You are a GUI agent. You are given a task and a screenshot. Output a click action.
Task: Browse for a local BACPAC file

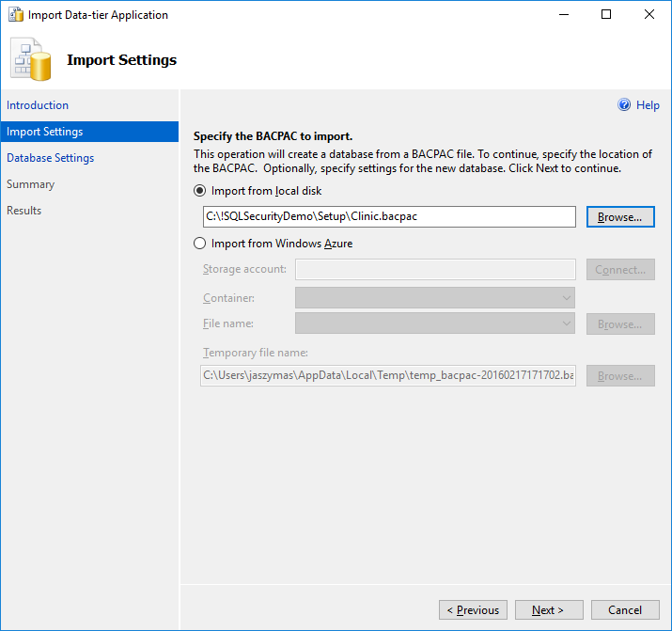coord(620,217)
